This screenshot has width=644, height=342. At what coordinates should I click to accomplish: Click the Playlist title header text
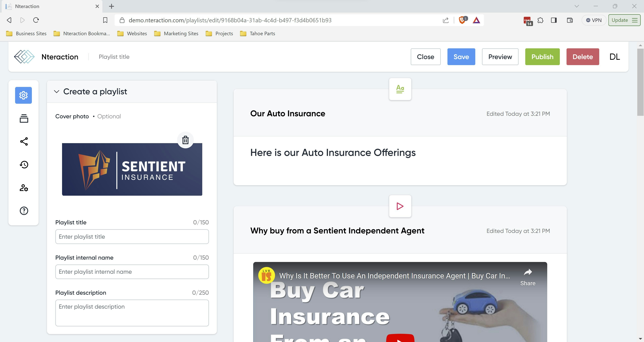tap(114, 57)
